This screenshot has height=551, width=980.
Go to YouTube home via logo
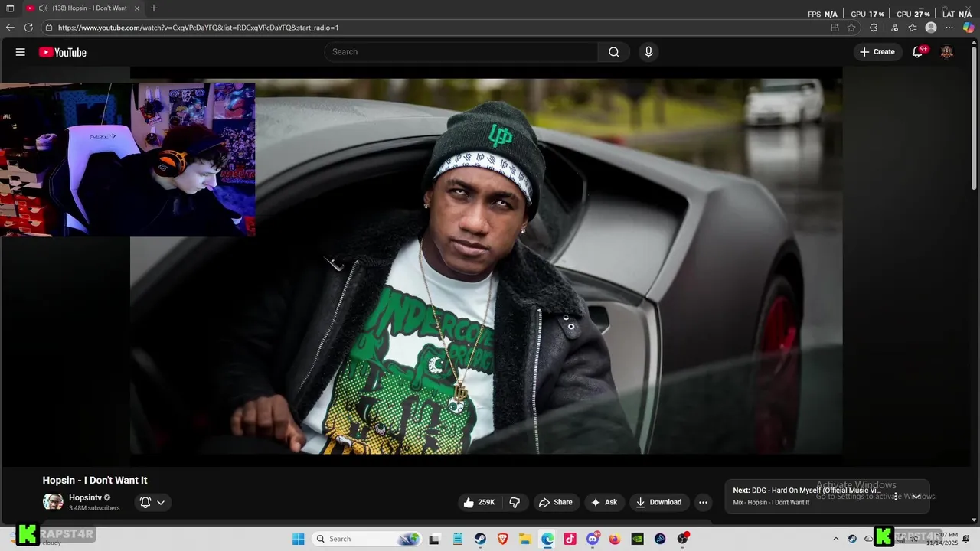click(63, 52)
